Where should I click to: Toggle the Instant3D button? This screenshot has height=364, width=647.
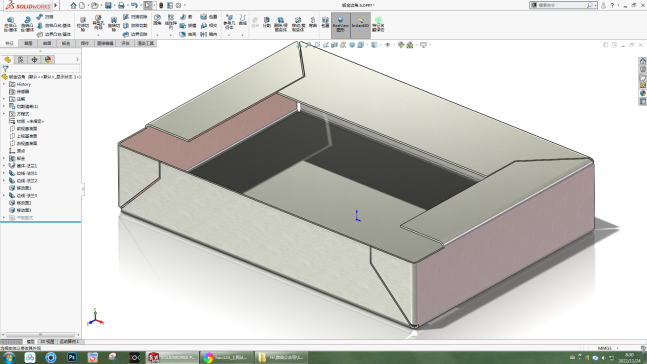(x=360, y=25)
